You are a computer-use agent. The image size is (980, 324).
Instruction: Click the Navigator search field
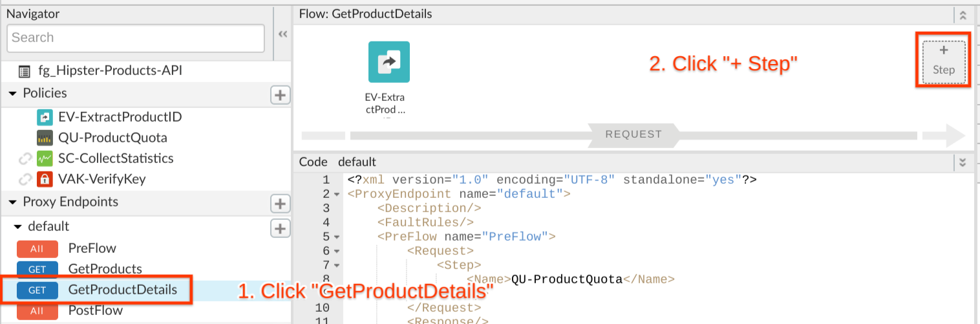point(136,38)
